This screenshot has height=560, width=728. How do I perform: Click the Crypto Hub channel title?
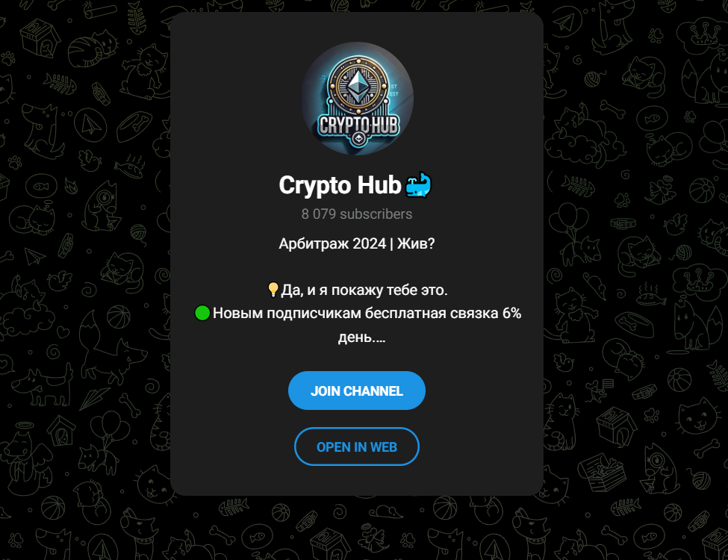[340, 185]
